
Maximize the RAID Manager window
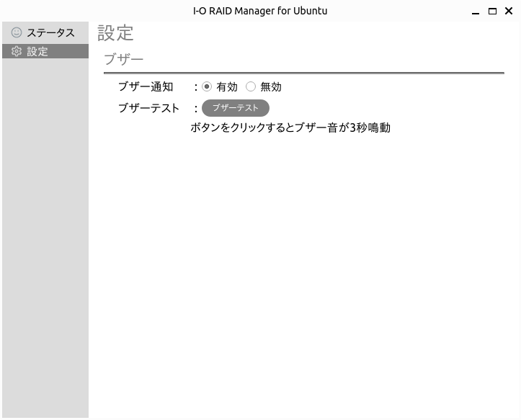tap(492, 11)
